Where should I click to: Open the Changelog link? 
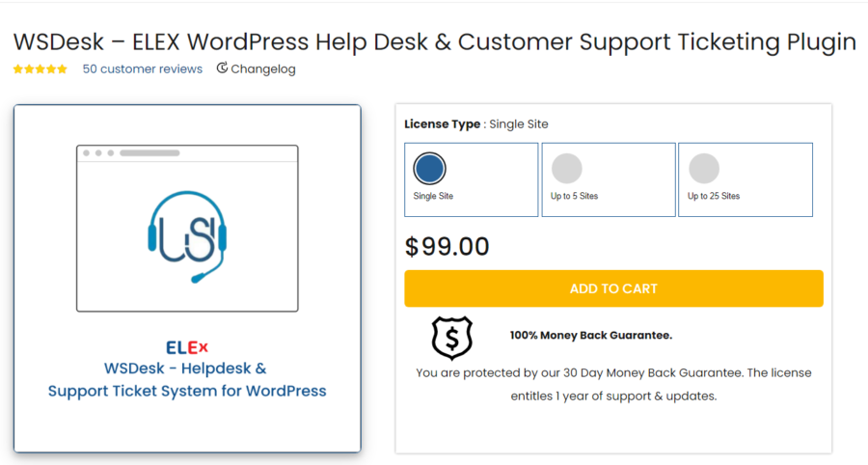tap(263, 69)
